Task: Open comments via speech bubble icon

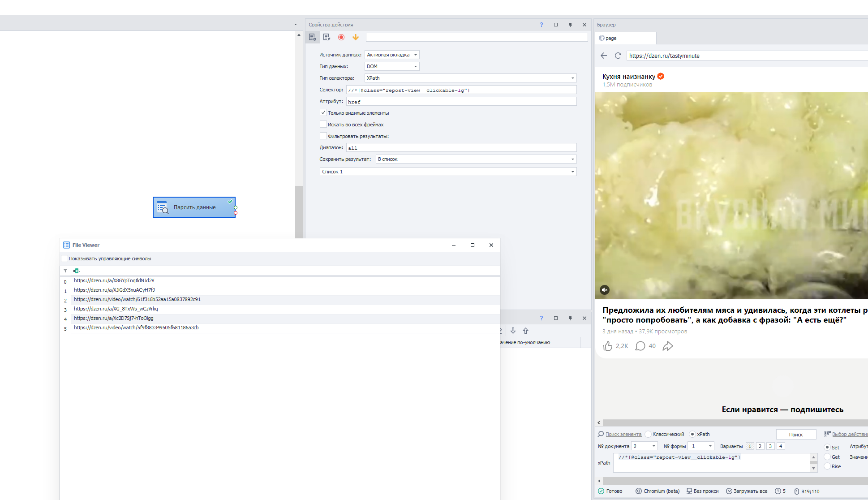Action: 640,346
